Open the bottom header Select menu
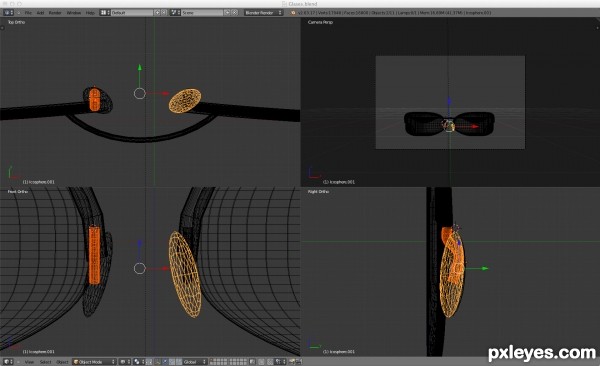 point(45,362)
